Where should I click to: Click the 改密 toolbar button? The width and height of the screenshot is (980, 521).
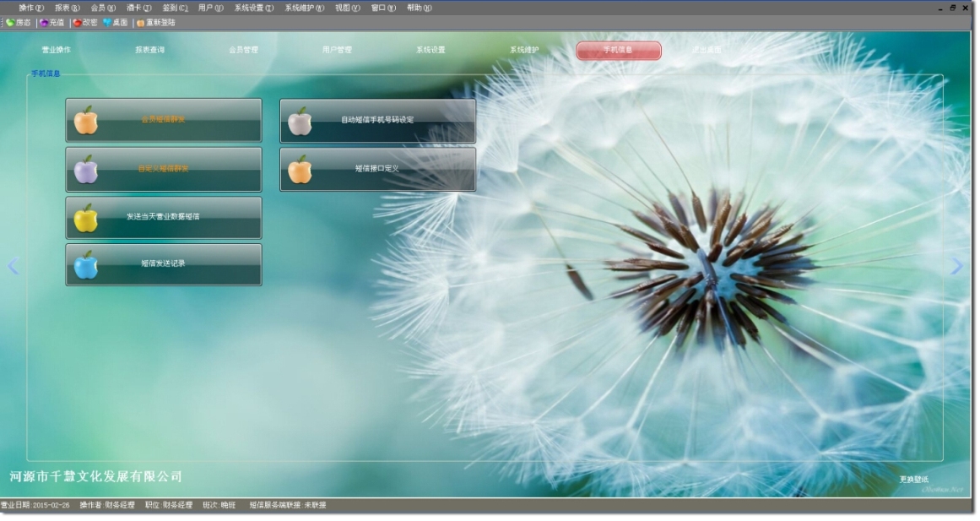[85, 23]
